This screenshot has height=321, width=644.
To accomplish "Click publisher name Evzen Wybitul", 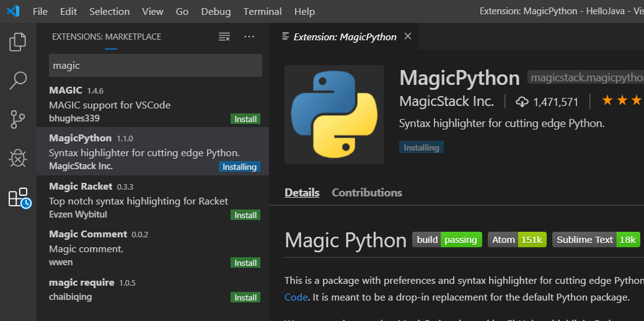I will [78, 214].
